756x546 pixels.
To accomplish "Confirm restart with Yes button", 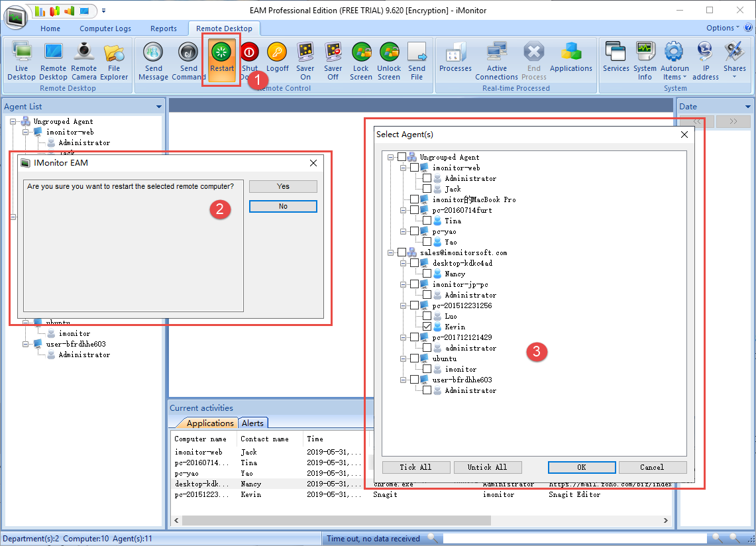I will coord(283,186).
